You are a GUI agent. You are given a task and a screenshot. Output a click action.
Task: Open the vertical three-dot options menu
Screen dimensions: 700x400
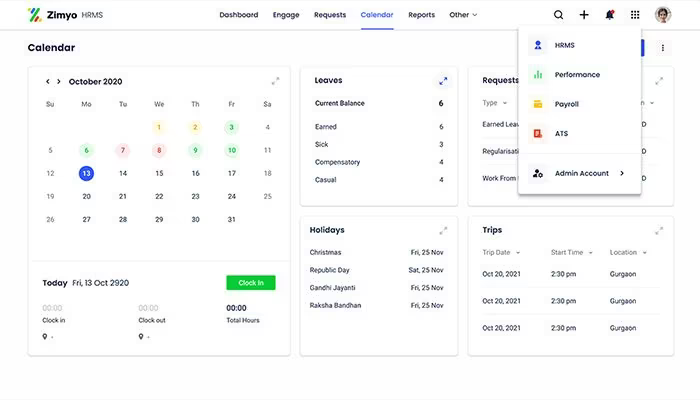(662, 48)
